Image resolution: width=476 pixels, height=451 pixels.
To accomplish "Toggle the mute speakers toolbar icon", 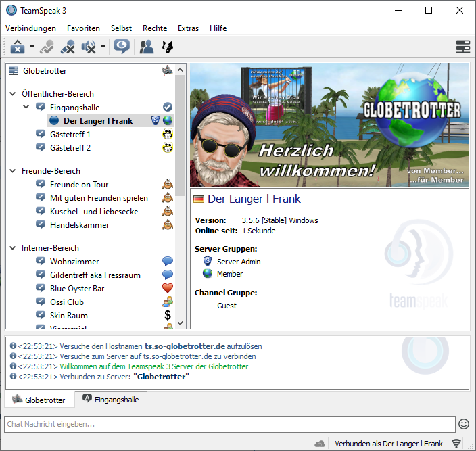I will coord(89,47).
